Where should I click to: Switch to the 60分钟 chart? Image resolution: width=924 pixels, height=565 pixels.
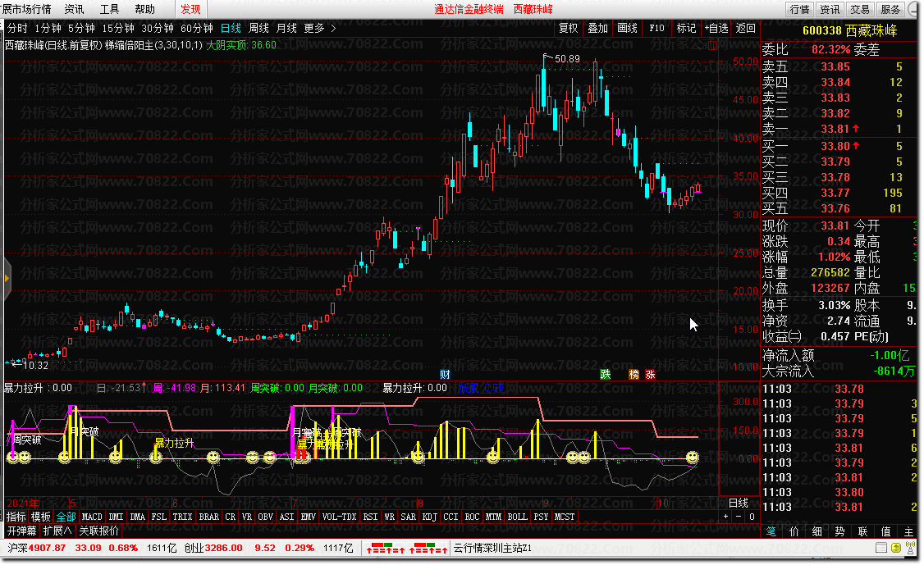click(x=197, y=28)
